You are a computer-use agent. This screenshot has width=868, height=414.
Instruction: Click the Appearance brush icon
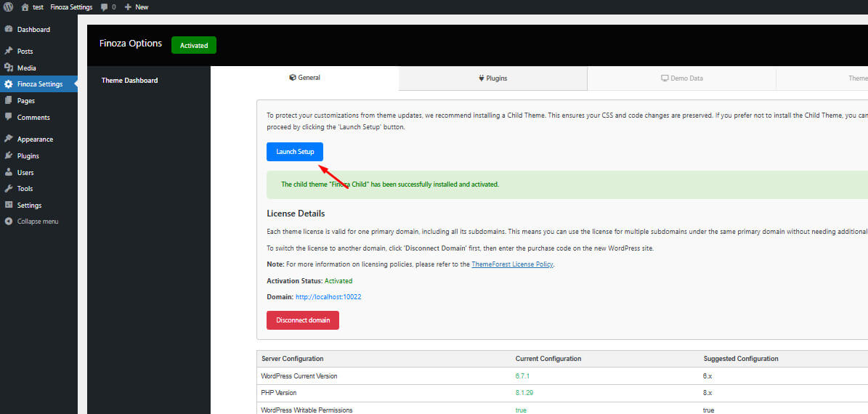[x=8, y=139]
